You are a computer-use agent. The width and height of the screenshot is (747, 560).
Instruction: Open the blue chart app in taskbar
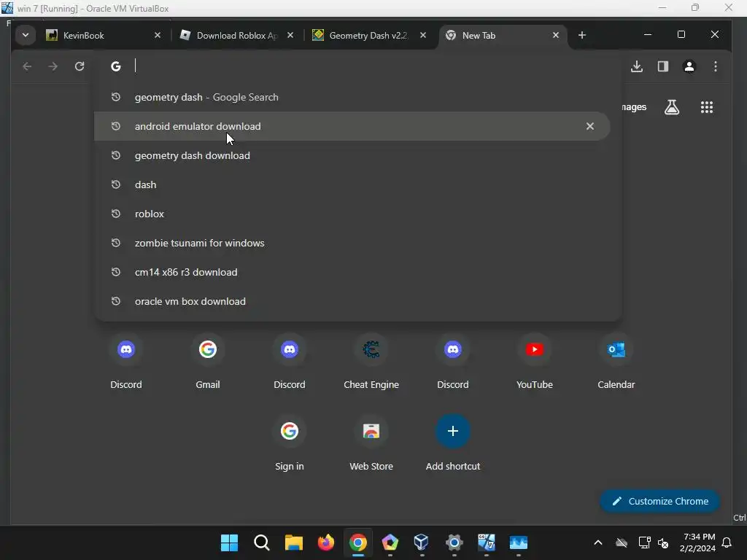coord(519,542)
